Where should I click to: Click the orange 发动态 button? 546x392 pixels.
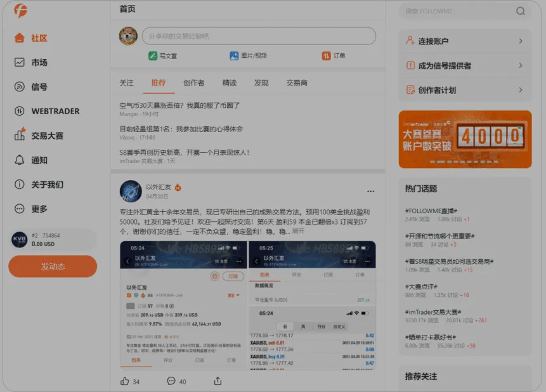(x=53, y=266)
